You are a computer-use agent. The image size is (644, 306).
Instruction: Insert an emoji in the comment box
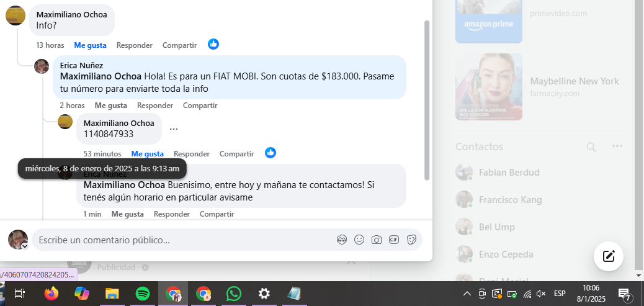tap(359, 240)
